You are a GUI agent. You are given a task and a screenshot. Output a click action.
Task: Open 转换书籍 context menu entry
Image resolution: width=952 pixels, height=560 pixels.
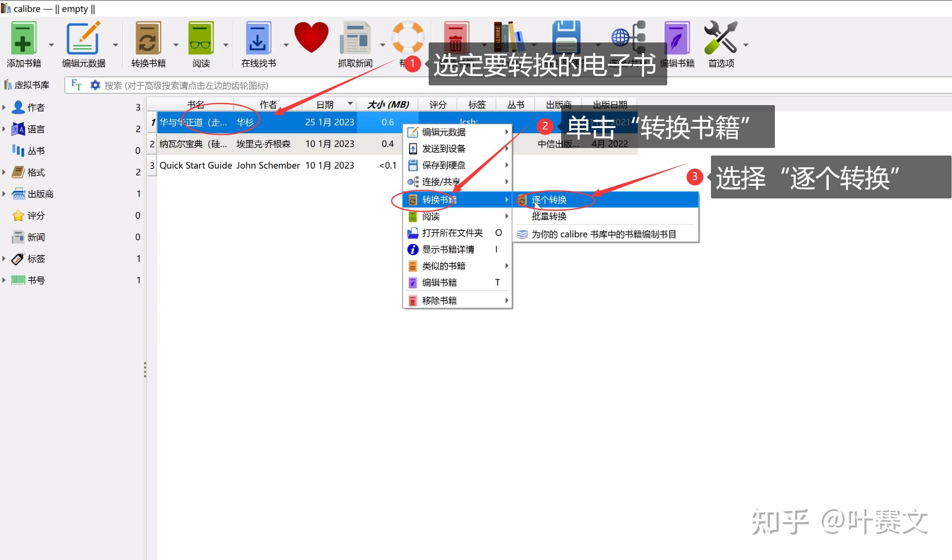coord(458,200)
